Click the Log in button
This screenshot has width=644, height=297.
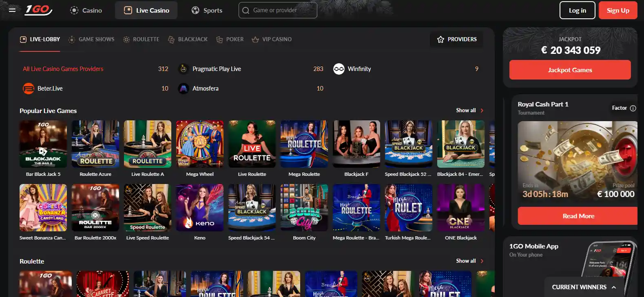tap(578, 10)
